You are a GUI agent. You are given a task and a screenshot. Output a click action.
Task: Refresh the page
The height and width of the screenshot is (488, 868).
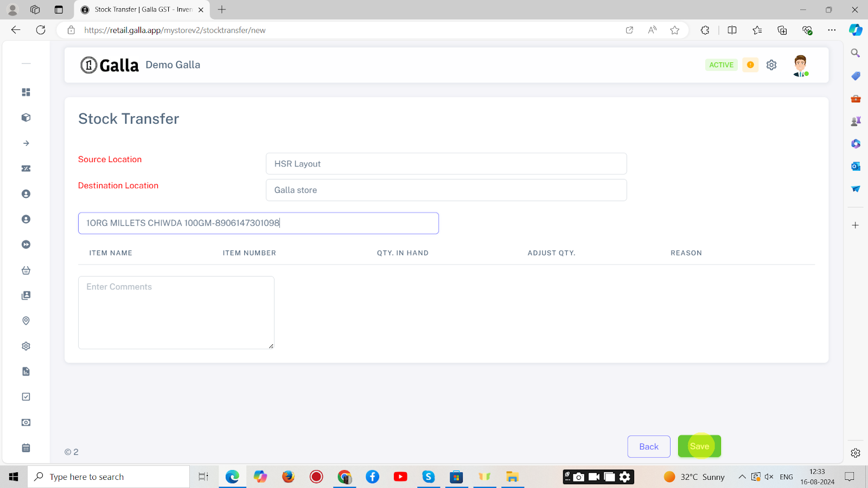(41, 30)
